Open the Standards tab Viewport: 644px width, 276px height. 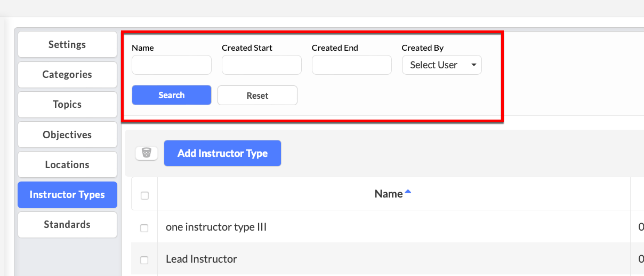[67, 225]
